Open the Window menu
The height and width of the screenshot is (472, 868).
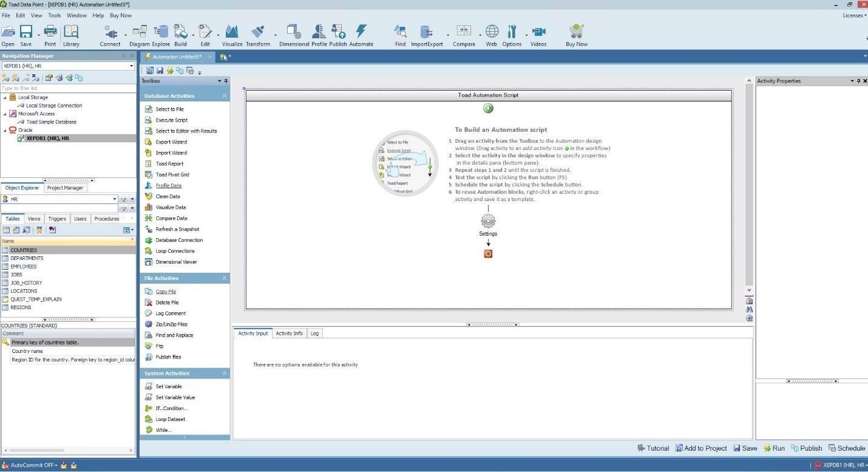[76, 15]
